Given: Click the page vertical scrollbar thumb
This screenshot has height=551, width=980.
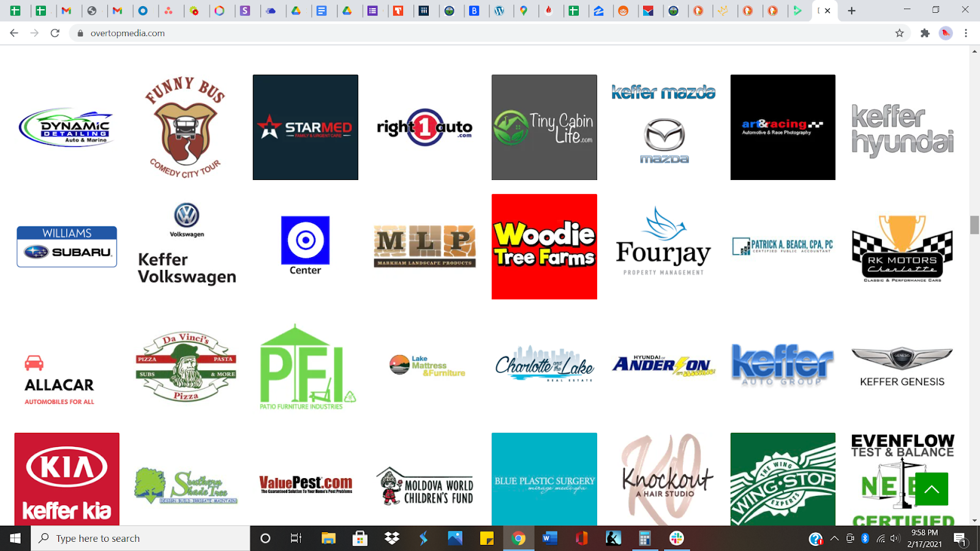Looking at the screenshot, I should (974, 225).
